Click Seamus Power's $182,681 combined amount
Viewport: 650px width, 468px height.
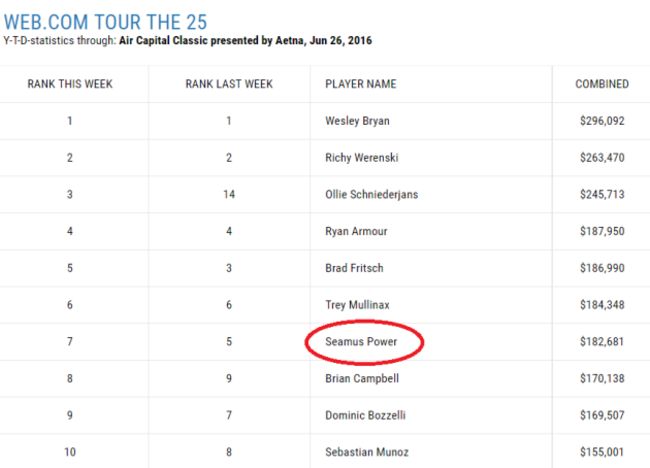602,342
